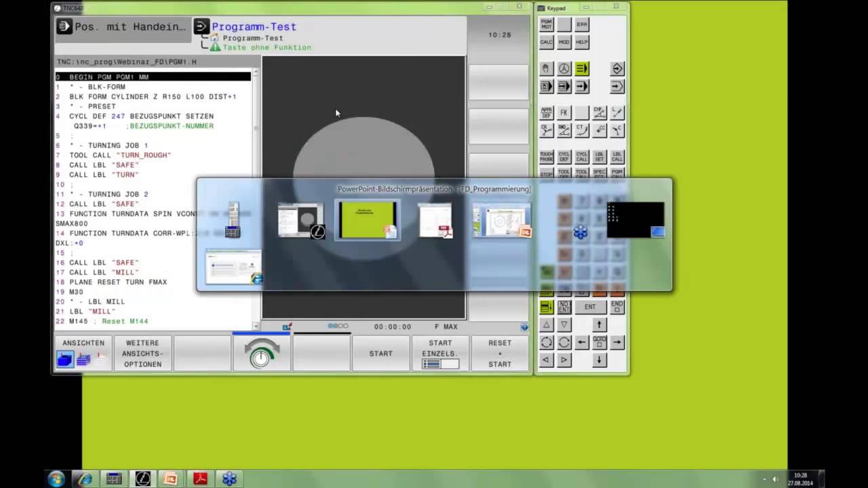868x488 pixels.
Task: Select manual operation hand icon
Action: (546, 68)
